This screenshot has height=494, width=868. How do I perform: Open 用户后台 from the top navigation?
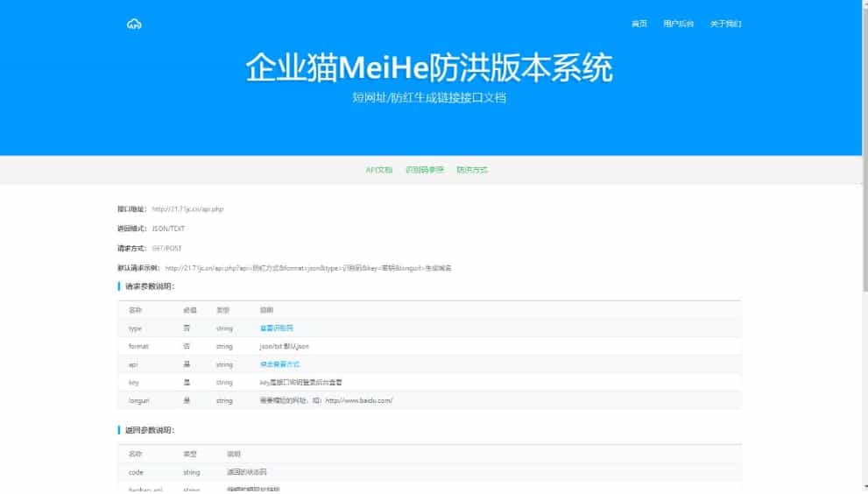(x=678, y=24)
